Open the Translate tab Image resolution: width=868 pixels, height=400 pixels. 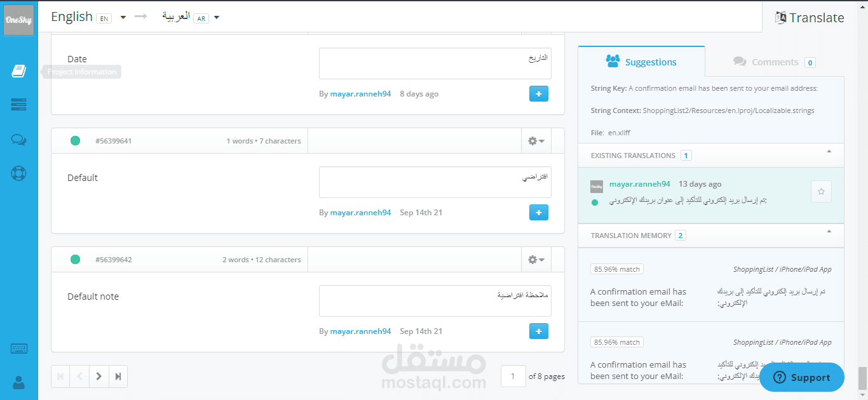[810, 18]
